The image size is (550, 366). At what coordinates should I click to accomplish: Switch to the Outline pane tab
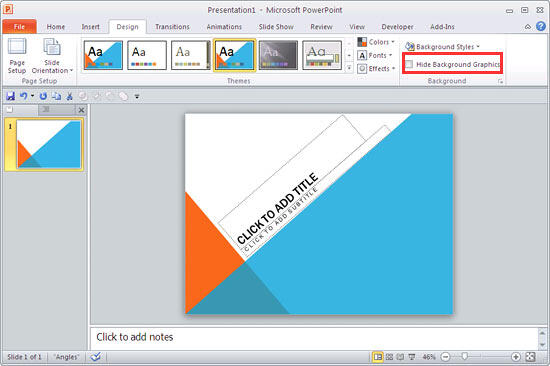click(56, 109)
